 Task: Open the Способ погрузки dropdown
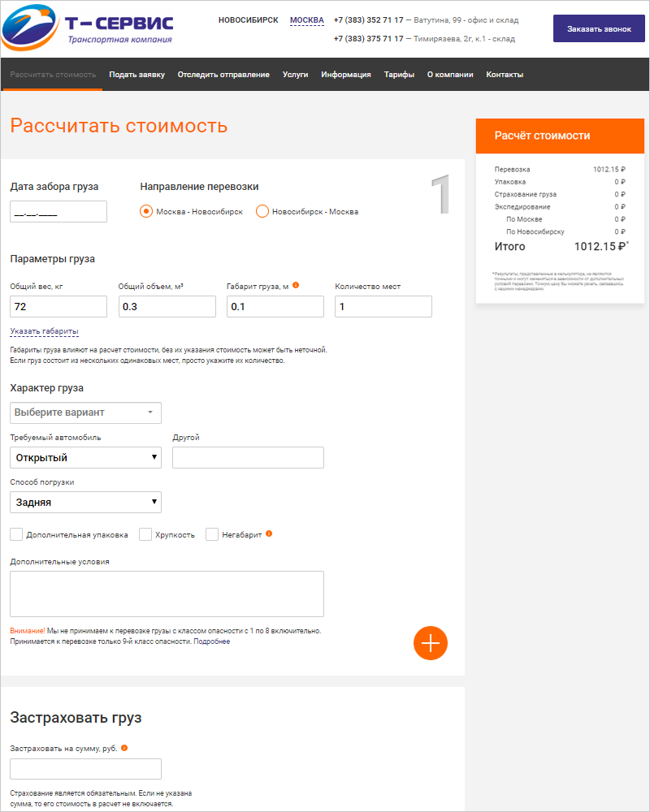tap(85, 503)
